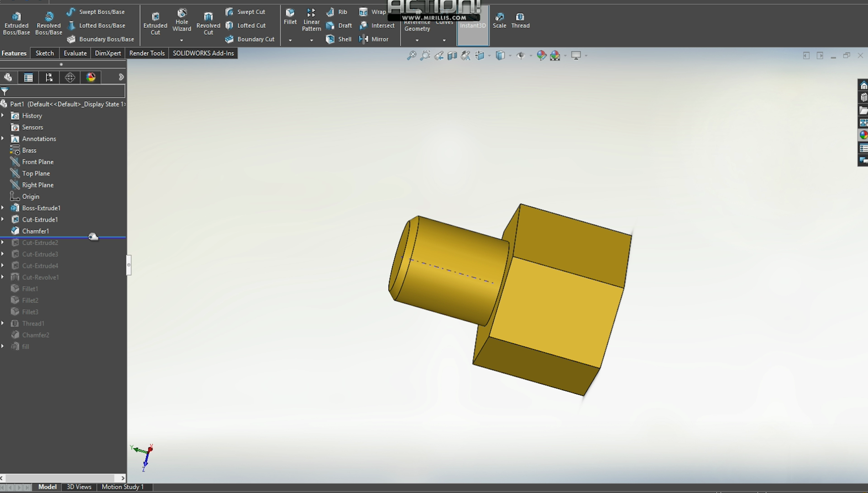The image size is (868, 493).
Task: Open the Reference Geometry dropdown arrow
Action: (x=417, y=40)
